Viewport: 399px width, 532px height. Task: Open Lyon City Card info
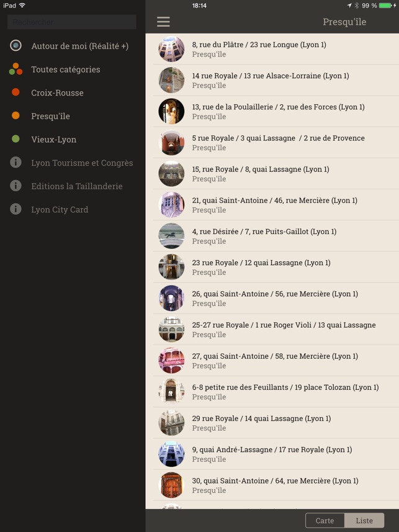tap(60, 210)
